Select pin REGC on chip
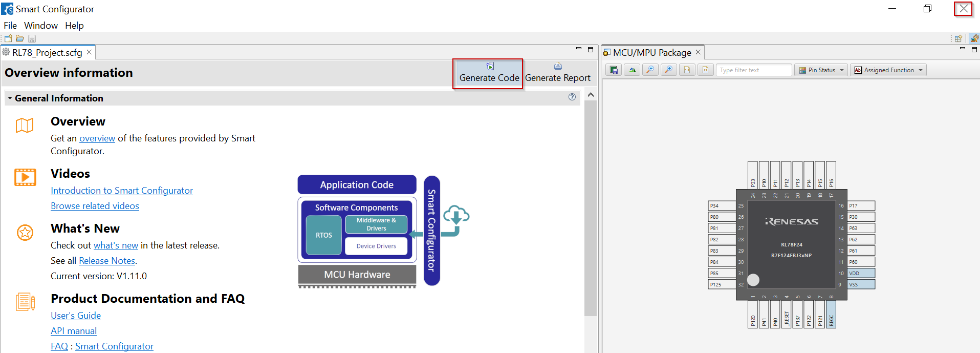 click(831, 315)
